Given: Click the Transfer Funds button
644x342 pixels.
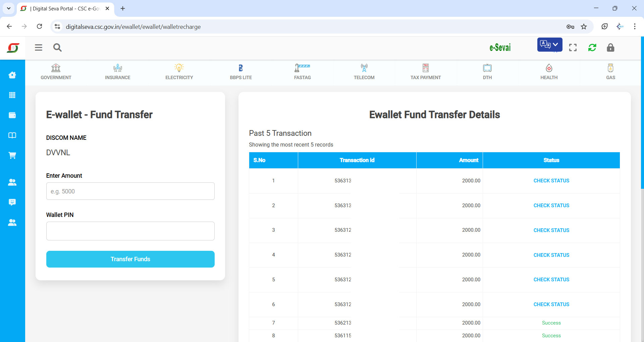Looking at the screenshot, I should tap(130, 259).
